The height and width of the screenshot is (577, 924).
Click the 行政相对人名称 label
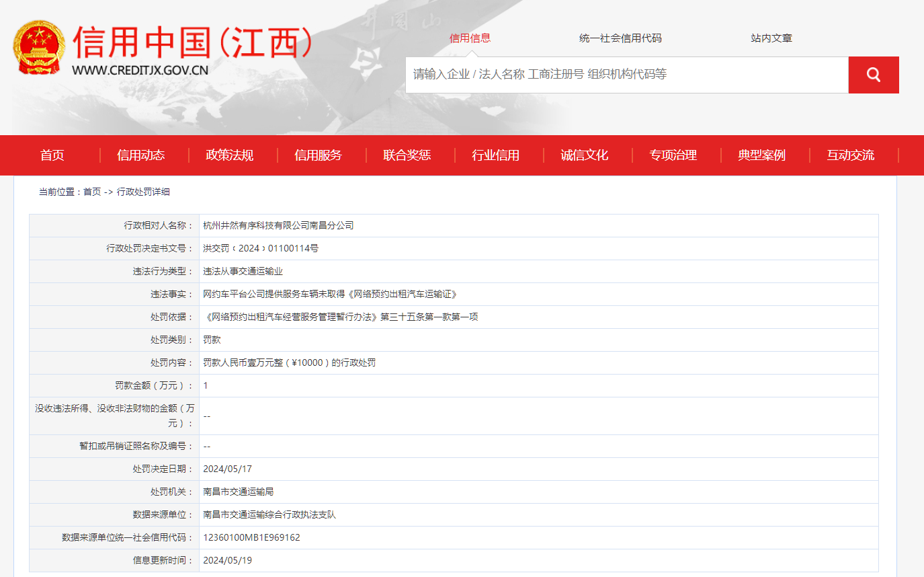tap(159, 225)
